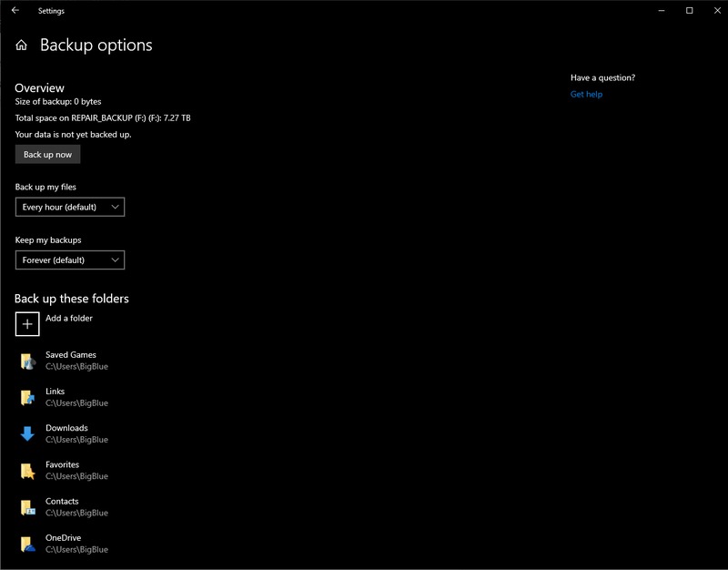Select the Links folder icon

click(x=27, y=398)
